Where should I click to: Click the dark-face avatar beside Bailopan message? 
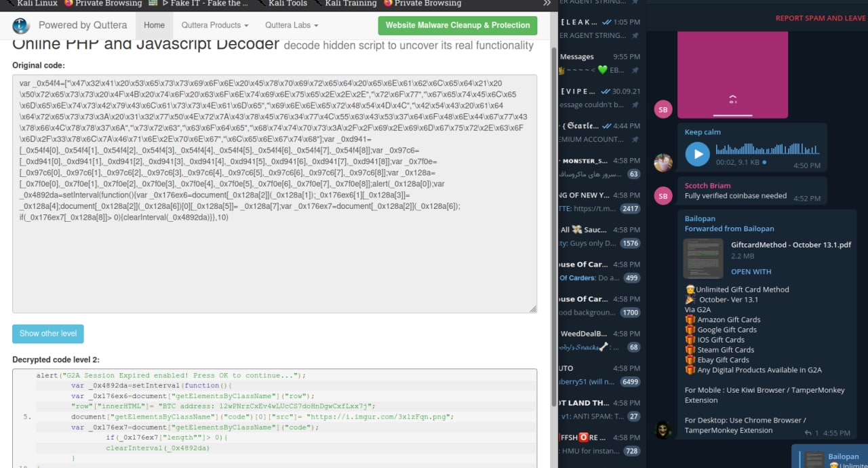663,430
